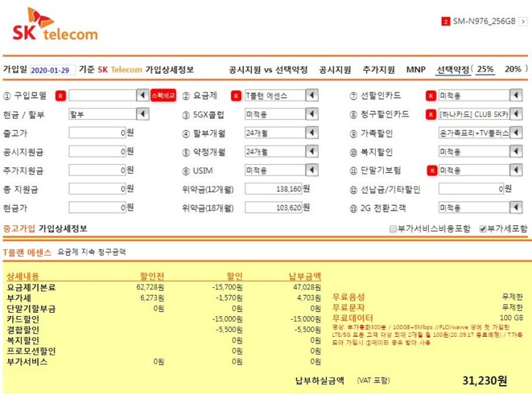Choose the 25% discount option
This screenshot has width=532, height=394.
[485, 70]
